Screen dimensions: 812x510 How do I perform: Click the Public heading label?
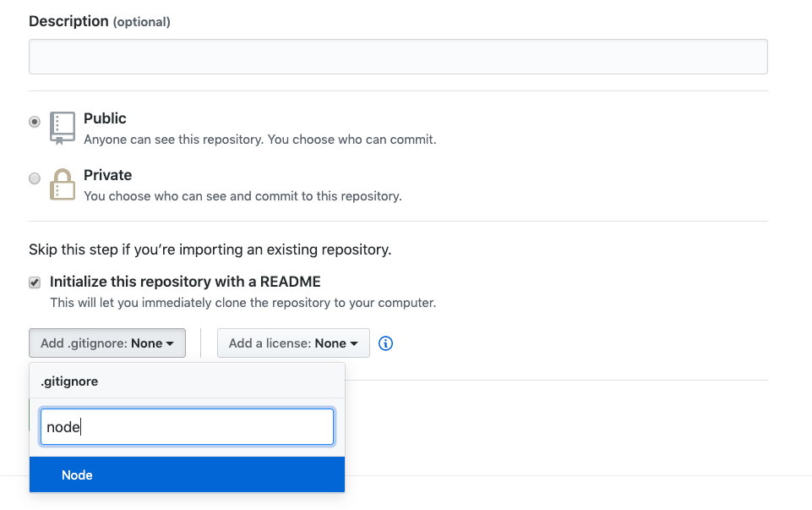click(105, 118)
